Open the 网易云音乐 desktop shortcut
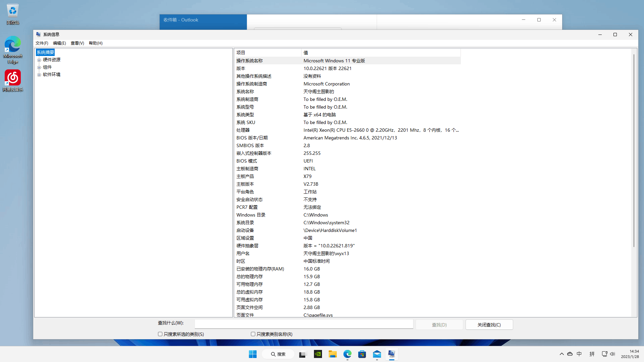The height and width of the screenshot is (362, 644). pos(13,81)
